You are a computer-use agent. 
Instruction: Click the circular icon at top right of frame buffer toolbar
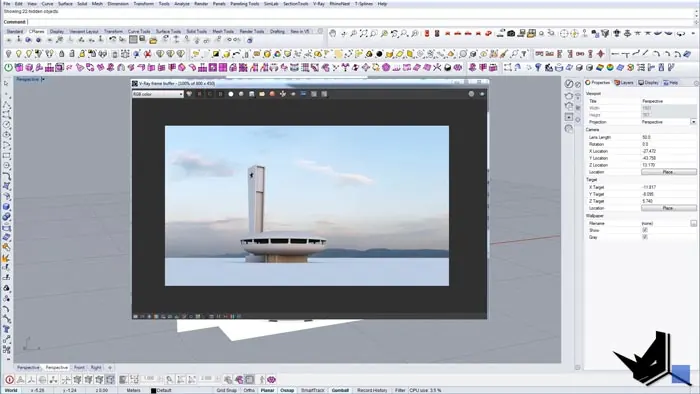click(471, 94)
